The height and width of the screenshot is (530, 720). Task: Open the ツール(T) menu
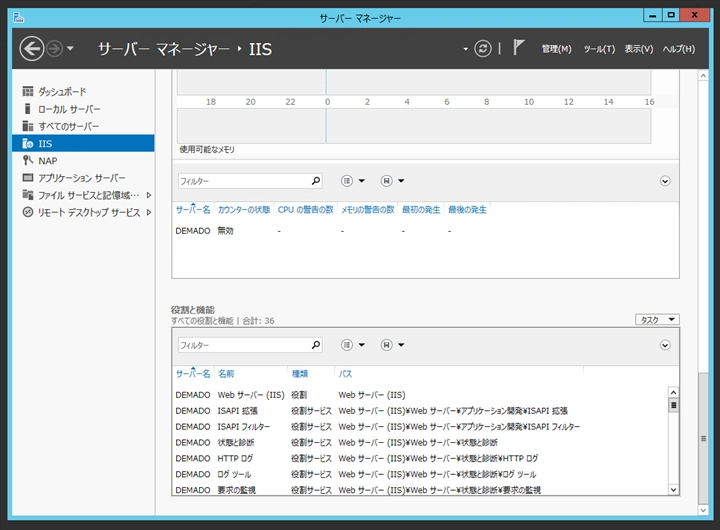(x=599, y=49)
